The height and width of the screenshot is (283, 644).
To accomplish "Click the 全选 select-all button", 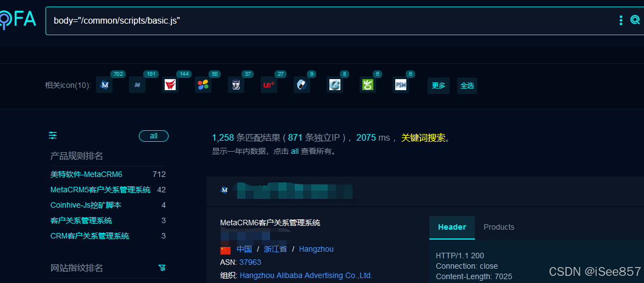I will click(x=467, y=86).
